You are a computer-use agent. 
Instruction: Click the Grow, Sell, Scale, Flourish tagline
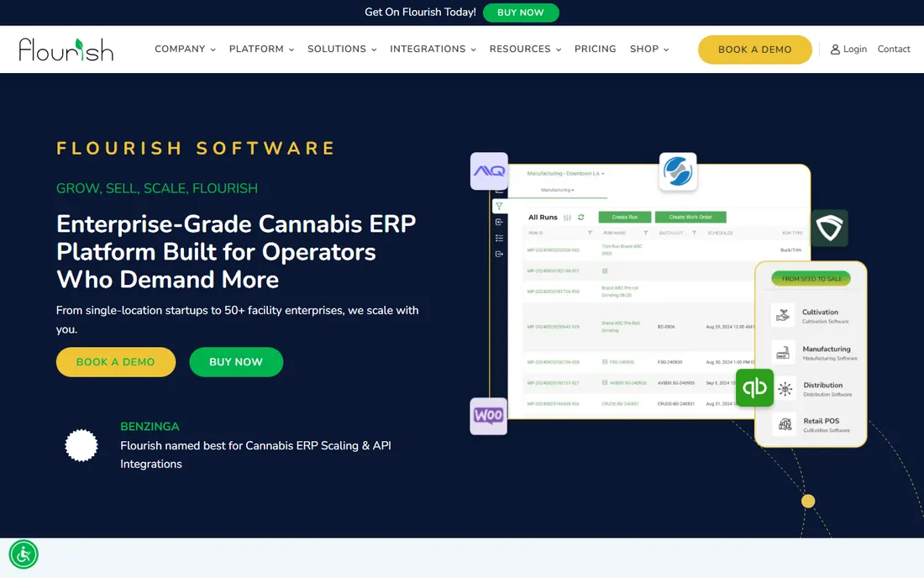click(x=157, y=188)
